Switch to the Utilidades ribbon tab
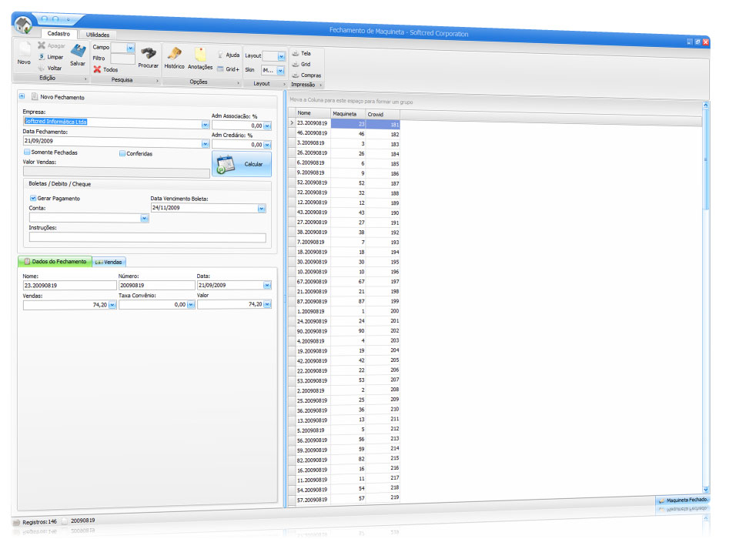 pyautogui.click(x=97, y=35)
